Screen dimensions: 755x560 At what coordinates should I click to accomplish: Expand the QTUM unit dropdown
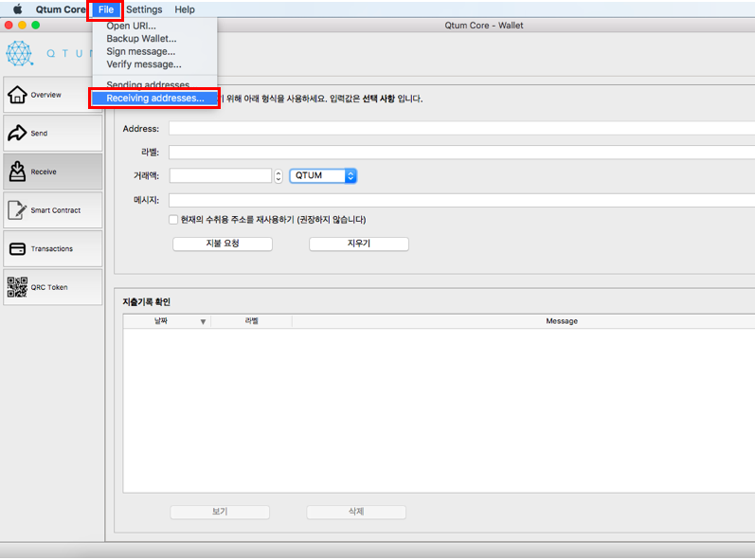[x=323, y=175]
